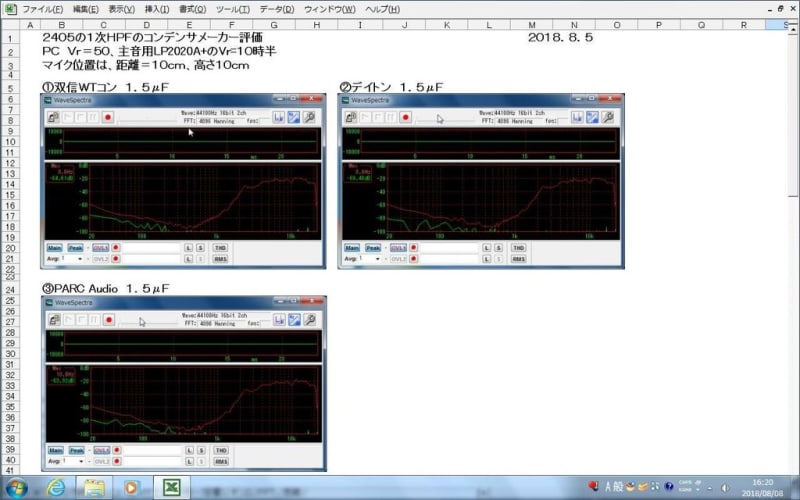Open the 挿入(I) menu
Screen dimensions: 800x500
157,9
